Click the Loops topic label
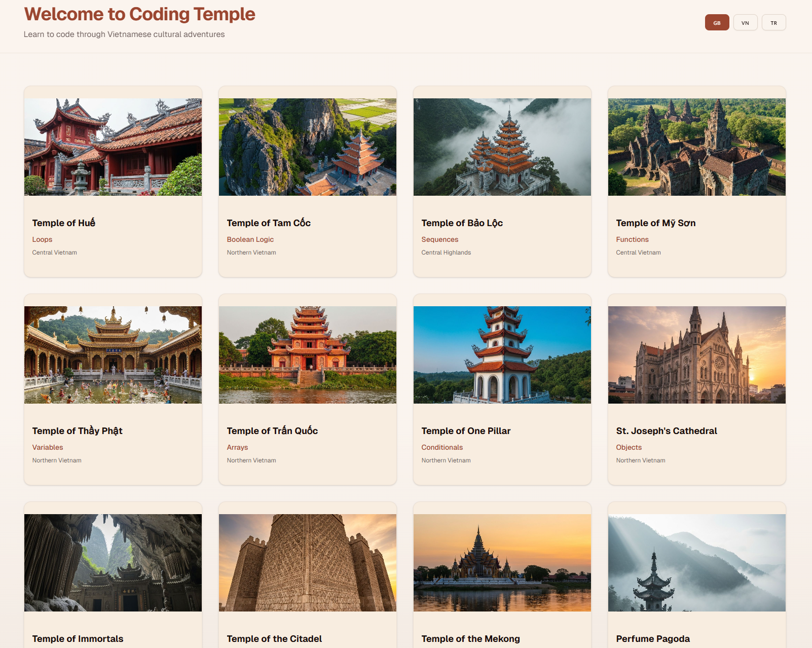 click(43, 239)
